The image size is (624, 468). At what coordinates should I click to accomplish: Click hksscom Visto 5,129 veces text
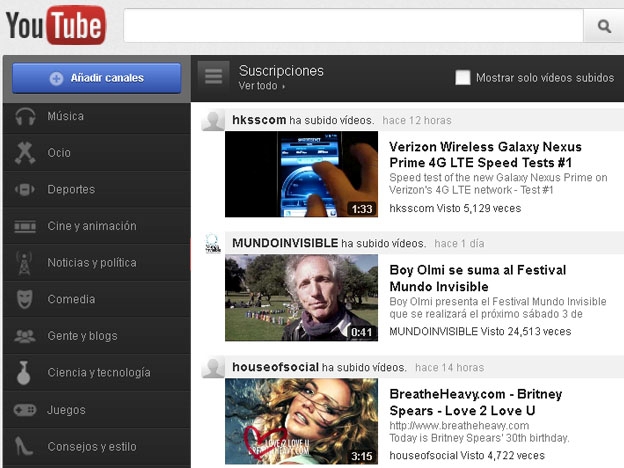tap(455, 209)
